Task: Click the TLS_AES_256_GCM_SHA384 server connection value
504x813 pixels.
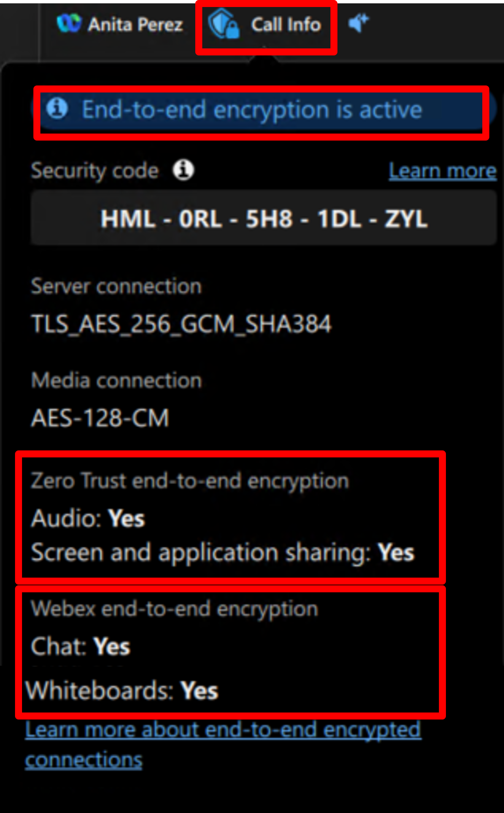Action: (x=181, y=324)
